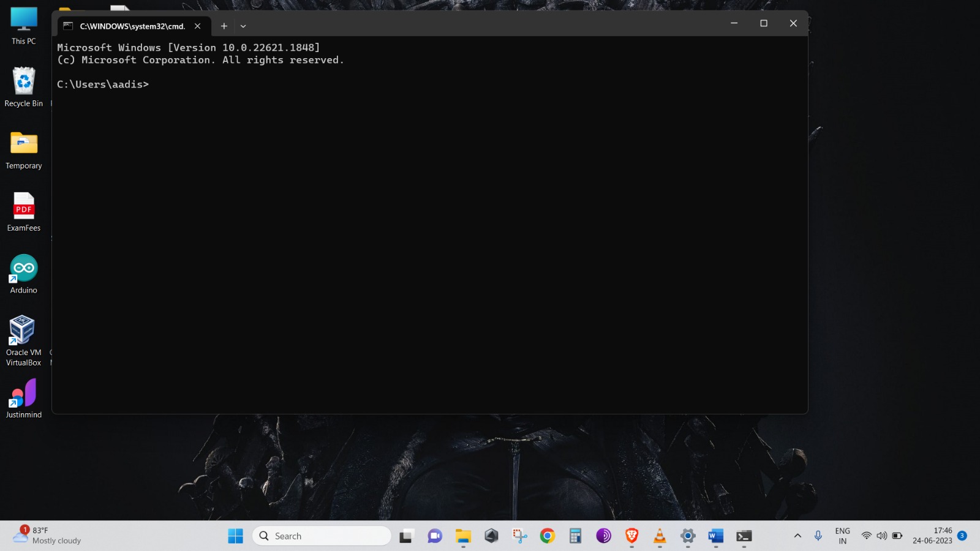
Task: Click the Windows Start button
Action: (x=235, y=536)
